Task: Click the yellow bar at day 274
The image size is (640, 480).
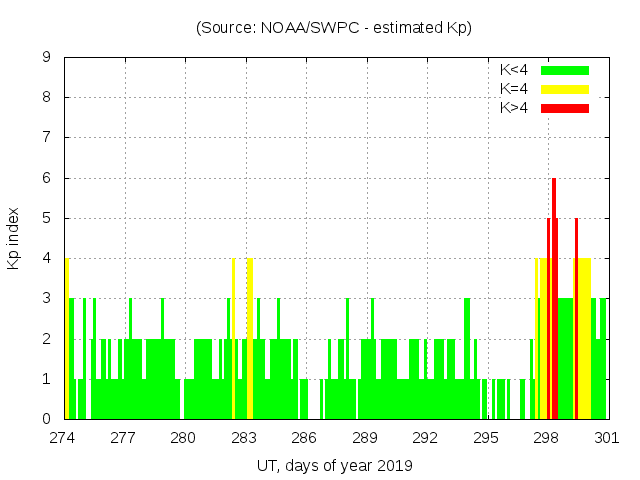Action: (x=67, y=340)
